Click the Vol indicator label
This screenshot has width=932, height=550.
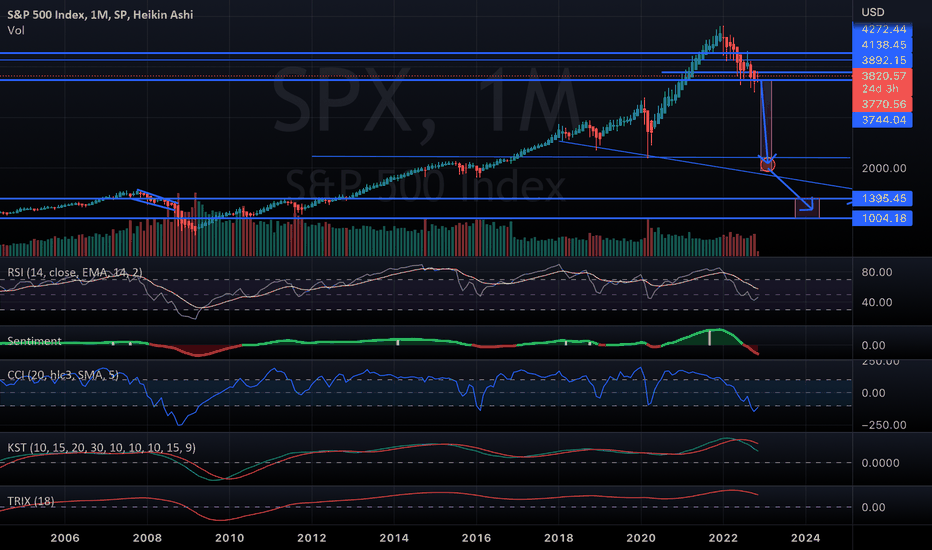(15, 30)
